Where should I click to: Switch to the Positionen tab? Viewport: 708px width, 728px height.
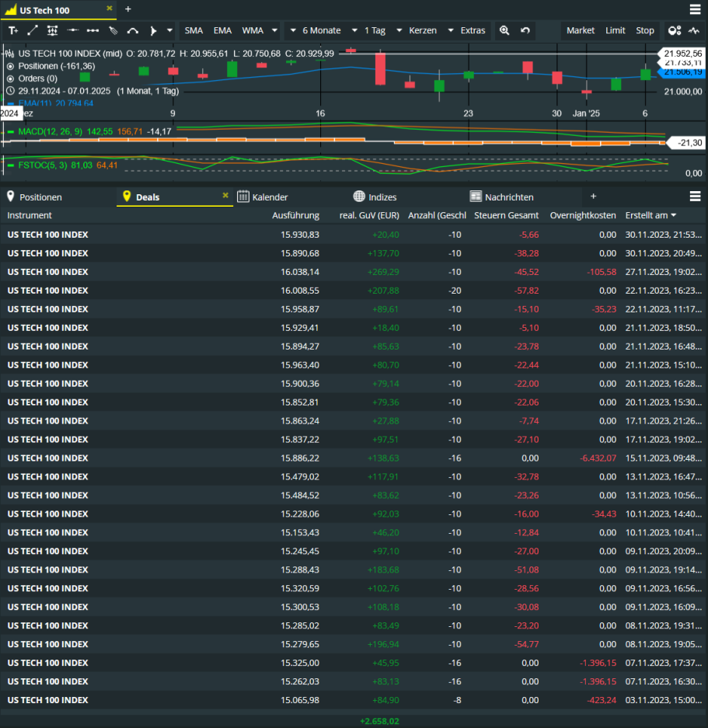(x=40, y=197)
